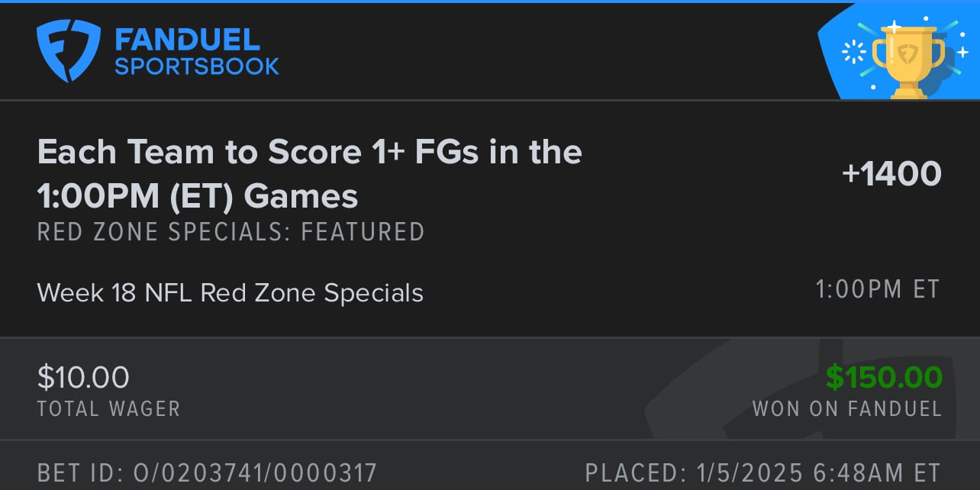Click the sparkle burst beside the trophy
This screenshot has width=980, height=490.
(x=852, y=52)
